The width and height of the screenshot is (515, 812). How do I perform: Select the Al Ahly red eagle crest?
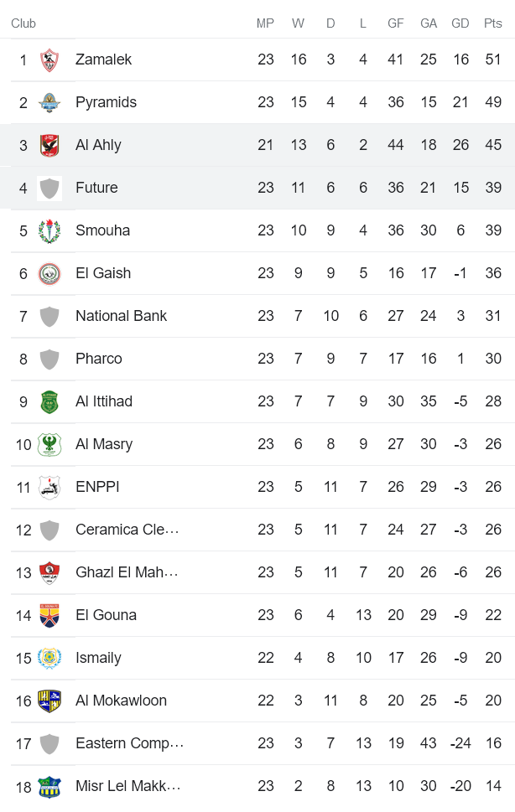(50, 145)
